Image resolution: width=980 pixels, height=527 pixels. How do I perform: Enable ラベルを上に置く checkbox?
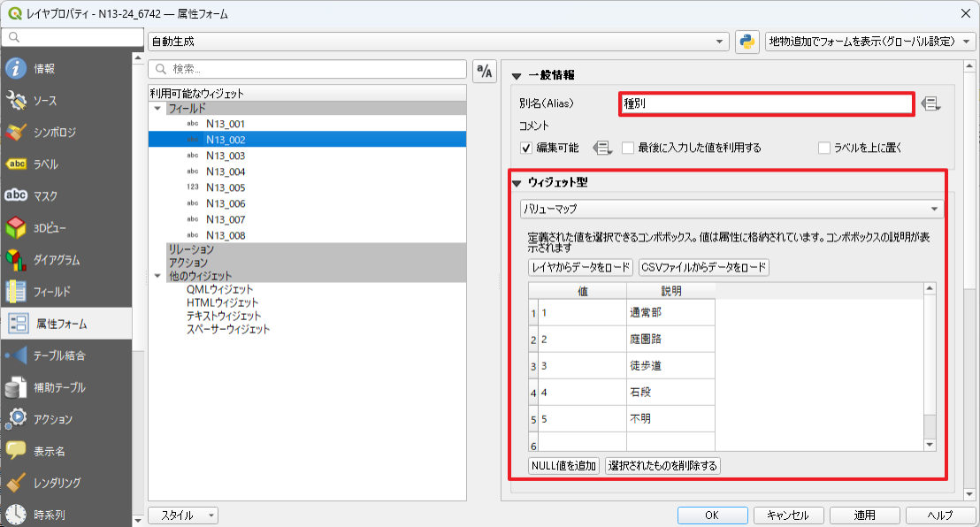pos(824,148)
